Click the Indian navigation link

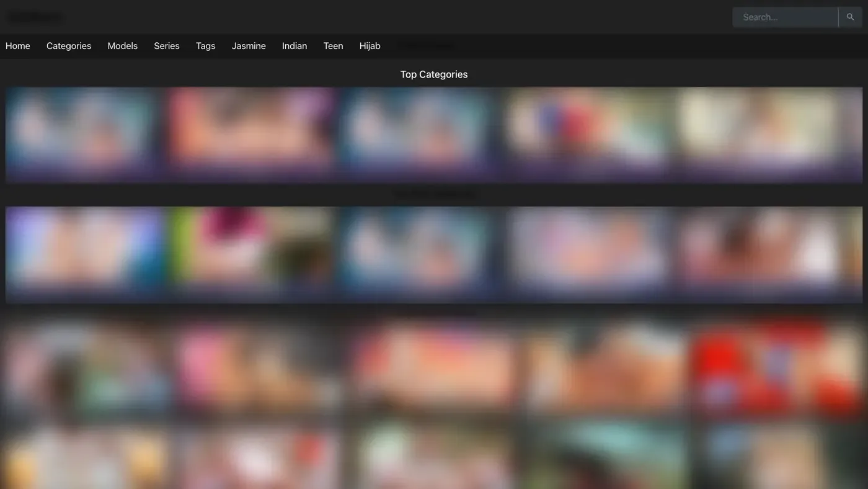coord(294,46)
